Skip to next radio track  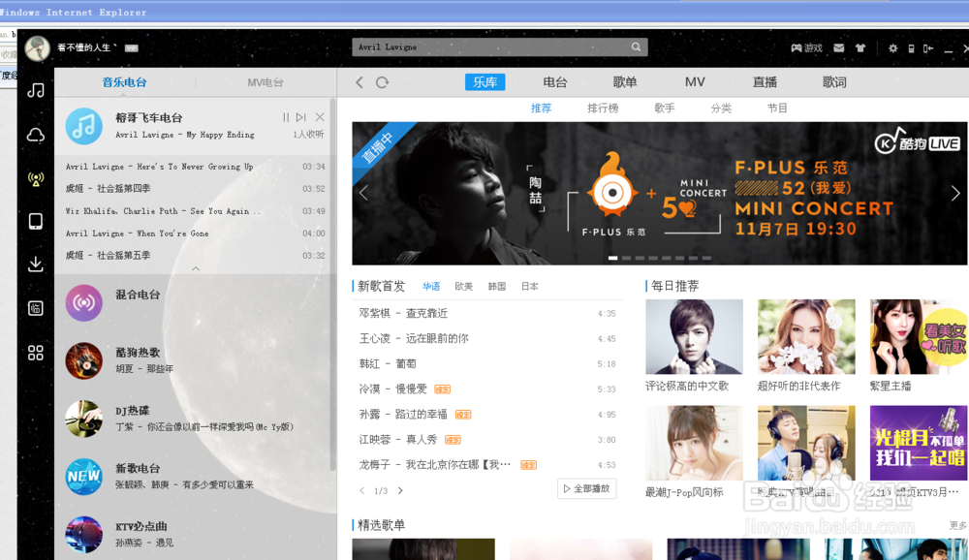click(301, 117)
